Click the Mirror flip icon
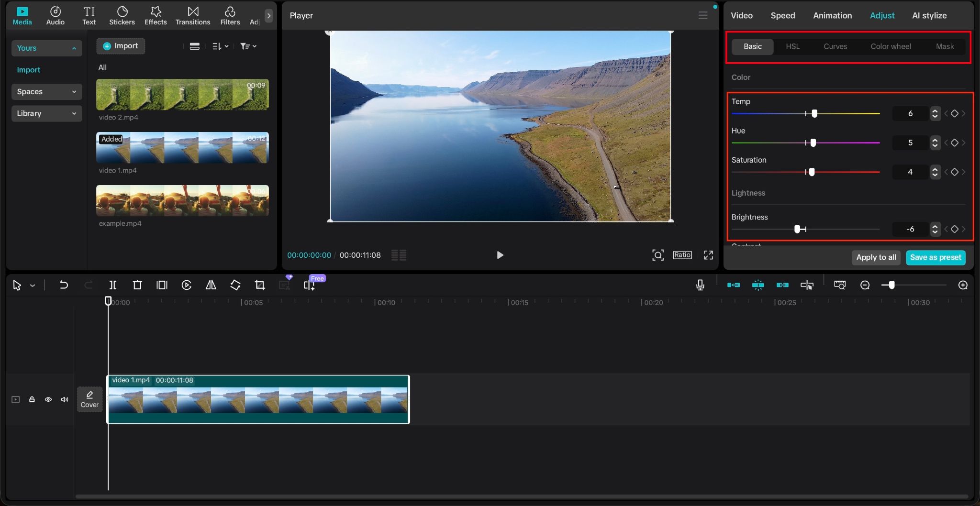The width and height of the screenshot is (980, 506). [211, 285]
